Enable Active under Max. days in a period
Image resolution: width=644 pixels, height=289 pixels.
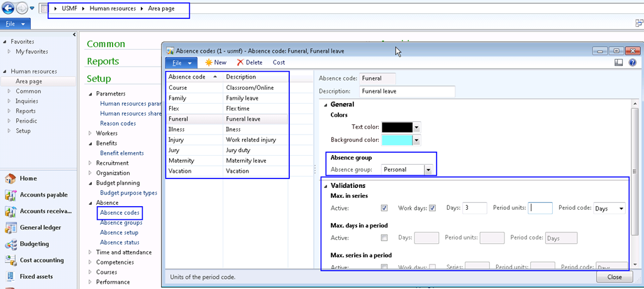pos(384,237)
